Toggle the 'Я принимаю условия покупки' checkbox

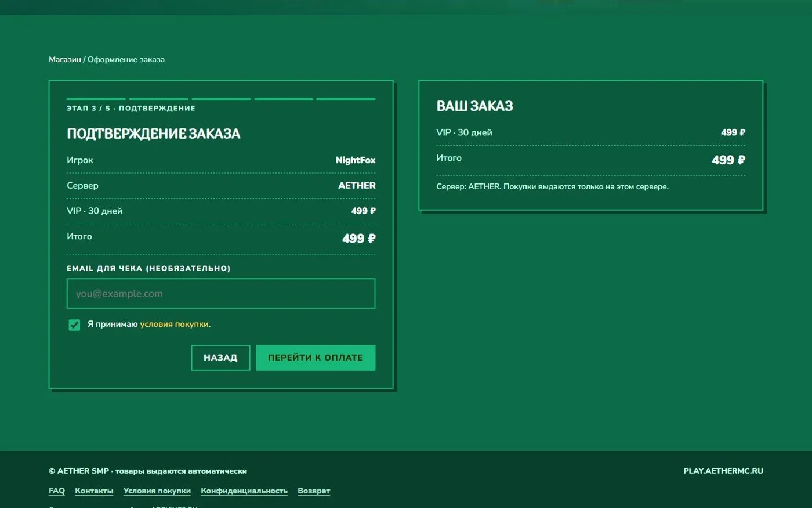(74, 325)
